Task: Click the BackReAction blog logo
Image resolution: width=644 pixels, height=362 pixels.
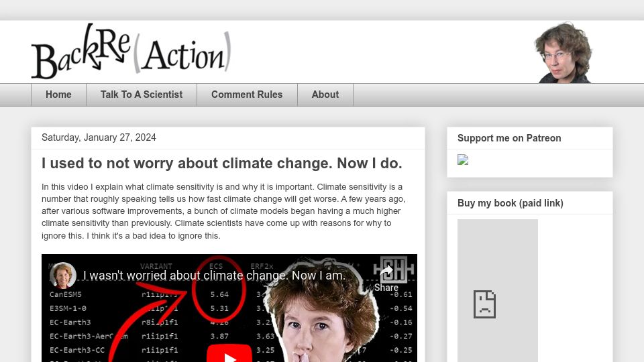Action: click(131, 52)
